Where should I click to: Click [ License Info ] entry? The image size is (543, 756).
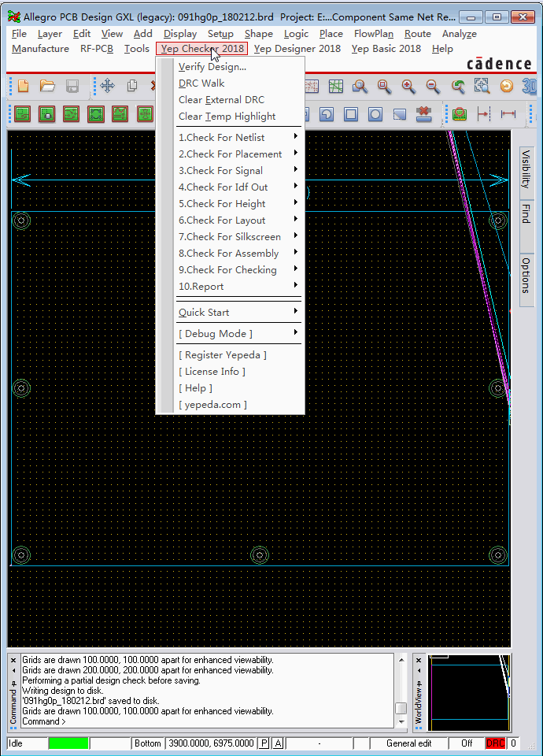238,371
